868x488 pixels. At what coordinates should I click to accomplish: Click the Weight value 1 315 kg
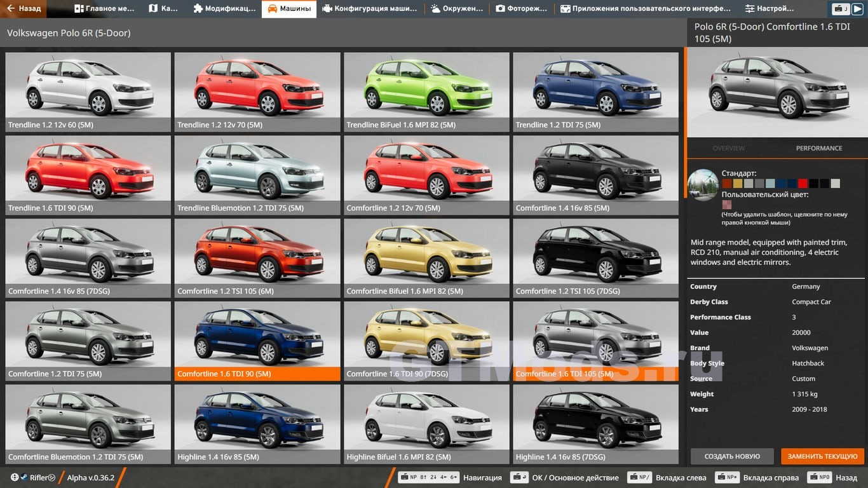[x=804, y=394]
